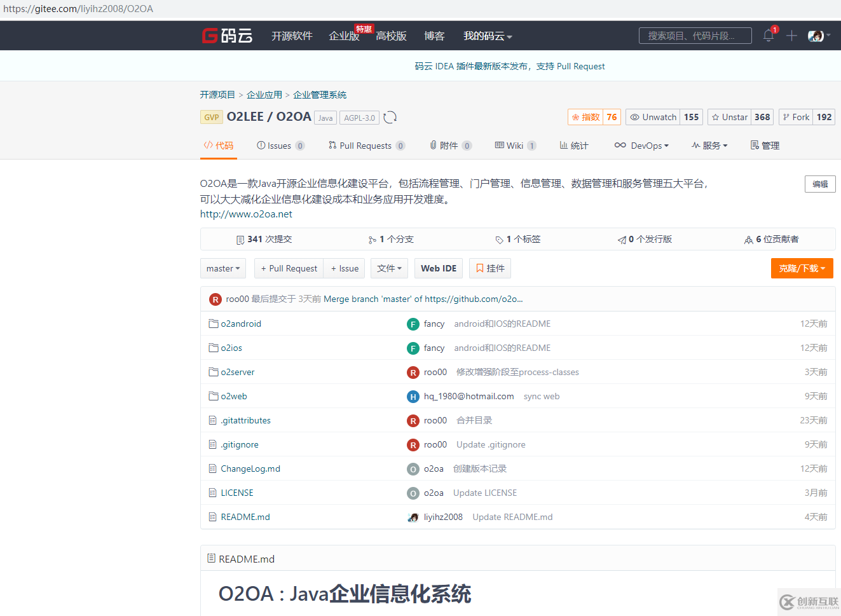This screenshot has height=616, width=841.
Task: Open 企业版 in top navigation
Action: coord(344,36)
